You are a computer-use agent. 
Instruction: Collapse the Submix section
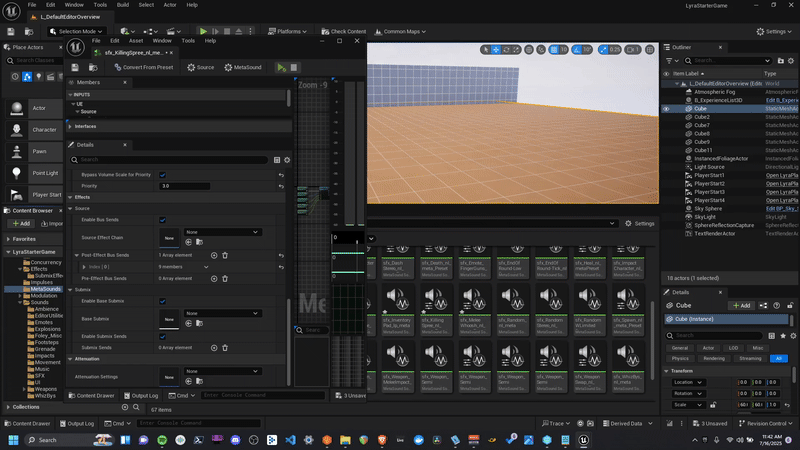(x=70, y=290)
